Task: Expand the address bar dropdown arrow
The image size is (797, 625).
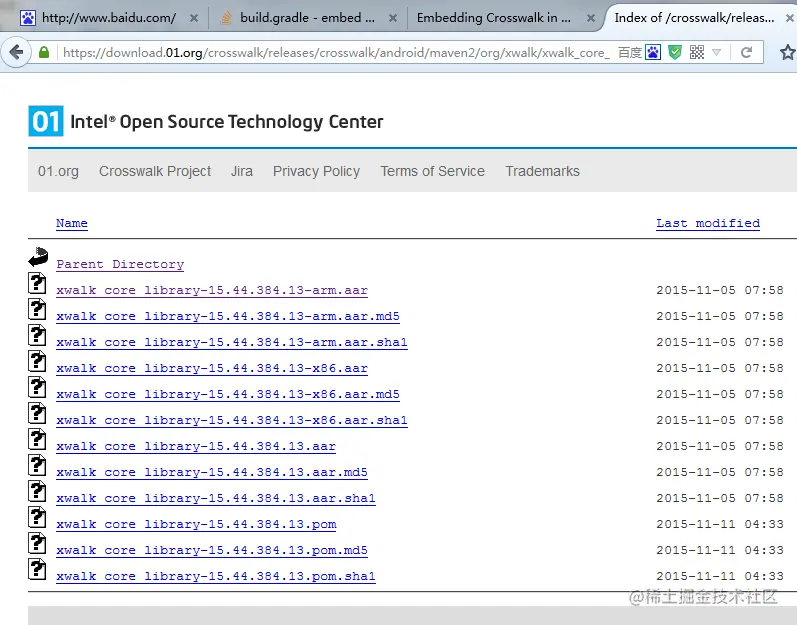Action: click(717, 52)
